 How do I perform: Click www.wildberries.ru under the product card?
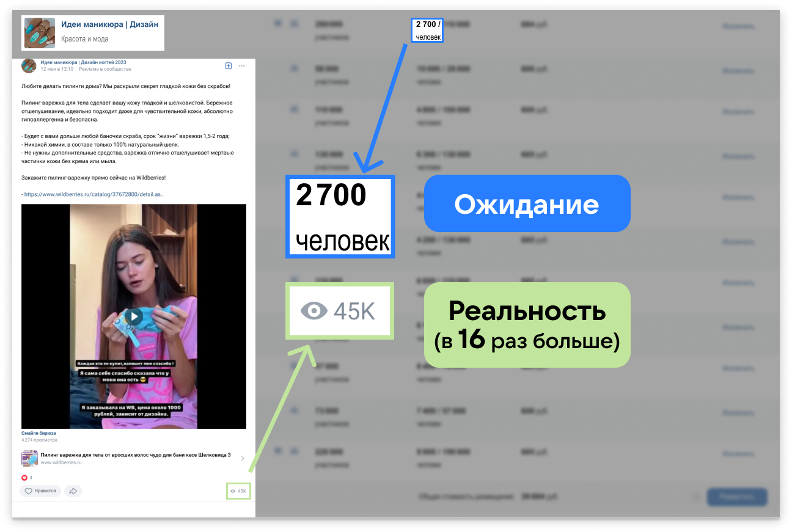click(61, 463)
